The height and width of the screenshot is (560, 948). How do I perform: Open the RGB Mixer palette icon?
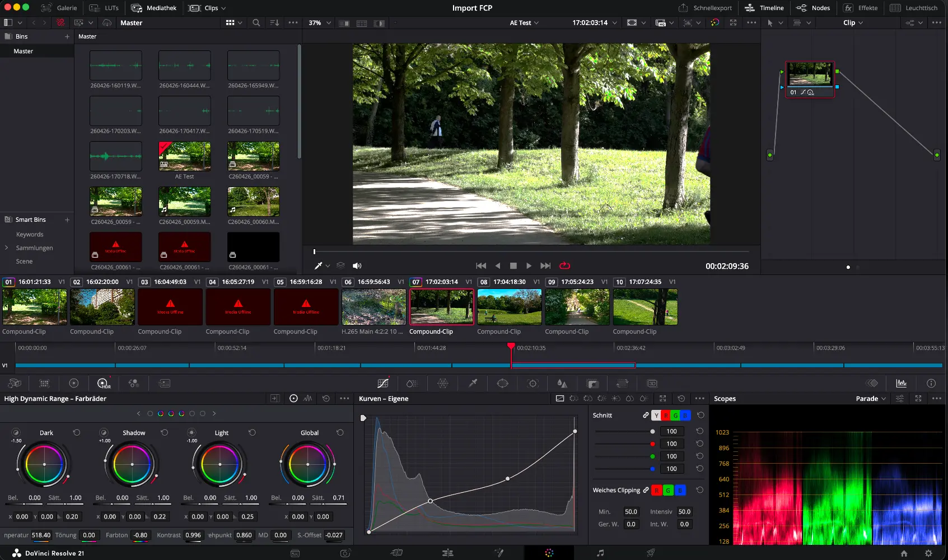click(x=133, y=384)
